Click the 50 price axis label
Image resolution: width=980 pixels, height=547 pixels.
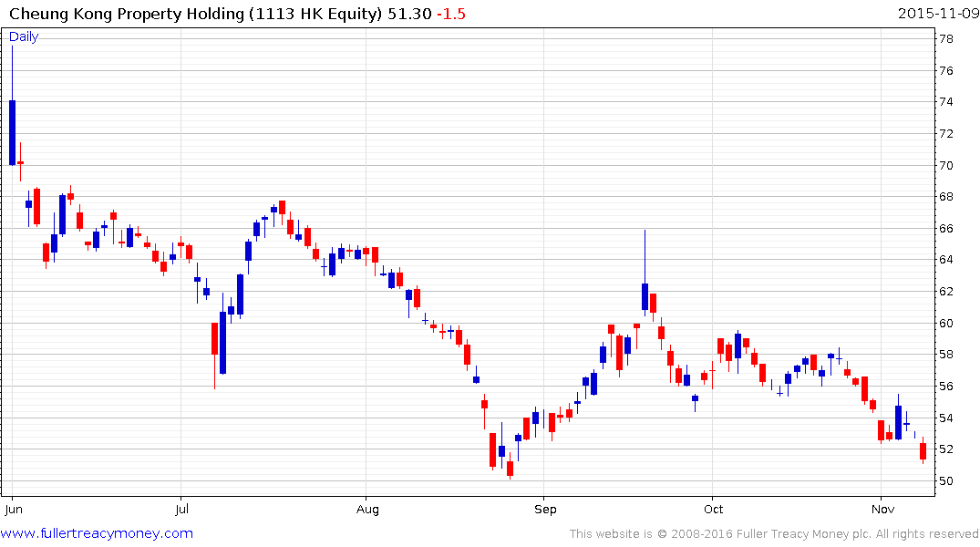click(945, 481)
